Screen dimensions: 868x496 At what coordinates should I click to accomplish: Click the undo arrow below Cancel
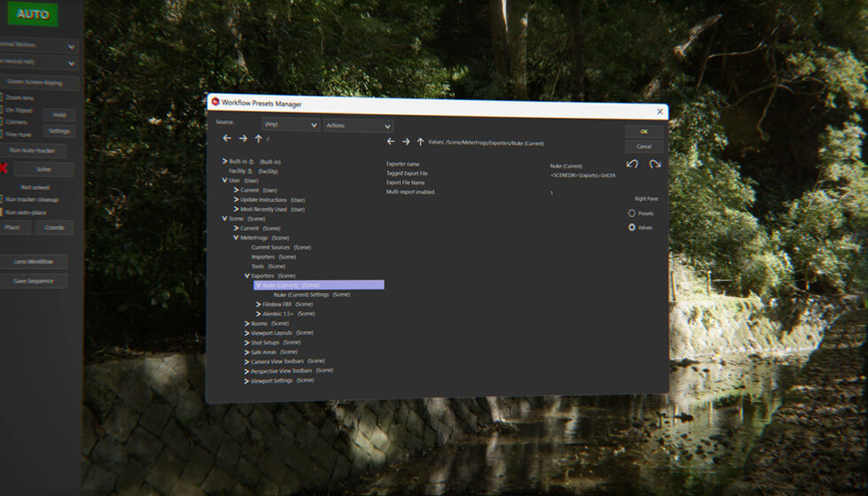point(632,164)
